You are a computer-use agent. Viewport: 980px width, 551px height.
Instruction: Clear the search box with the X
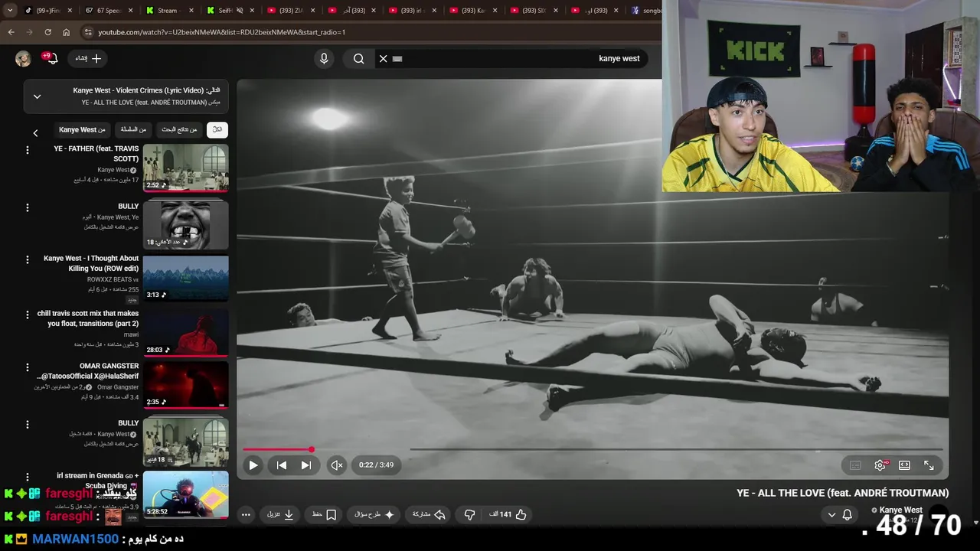tap(383, 59)
